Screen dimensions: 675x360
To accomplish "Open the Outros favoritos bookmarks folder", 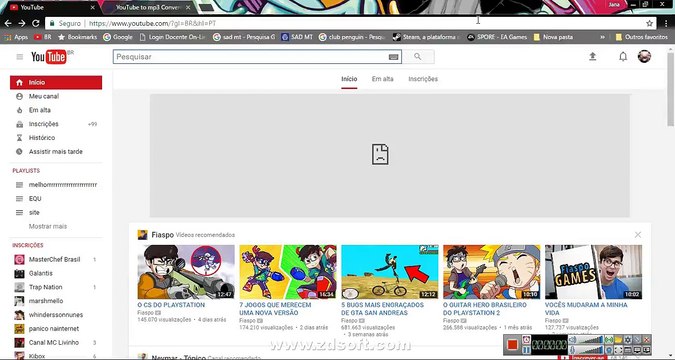I will point(641,37).
